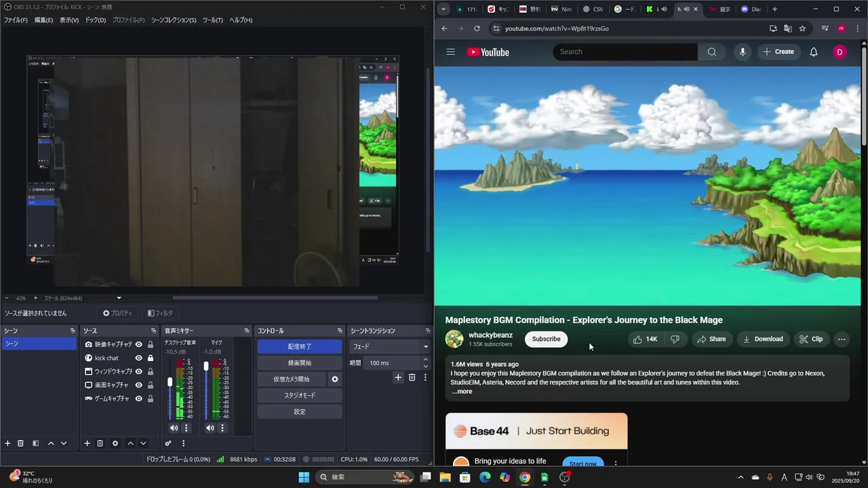Subscribe to whackybeanz channel

click(546, 339)
